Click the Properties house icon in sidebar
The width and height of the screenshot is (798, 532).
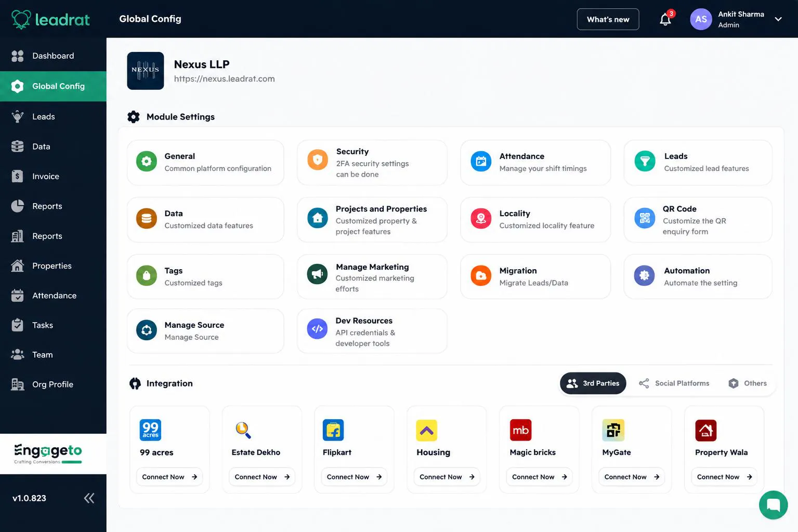pyautogui.click(x=18, y=265)
